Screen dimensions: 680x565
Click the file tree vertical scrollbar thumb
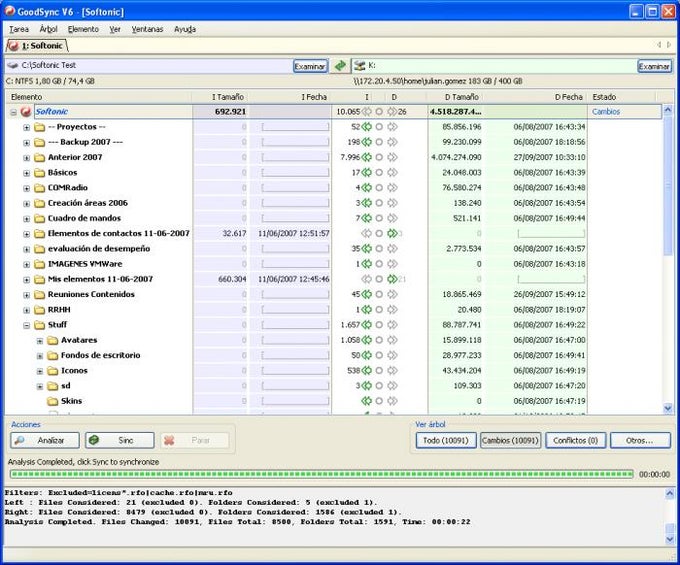[668, 186]
